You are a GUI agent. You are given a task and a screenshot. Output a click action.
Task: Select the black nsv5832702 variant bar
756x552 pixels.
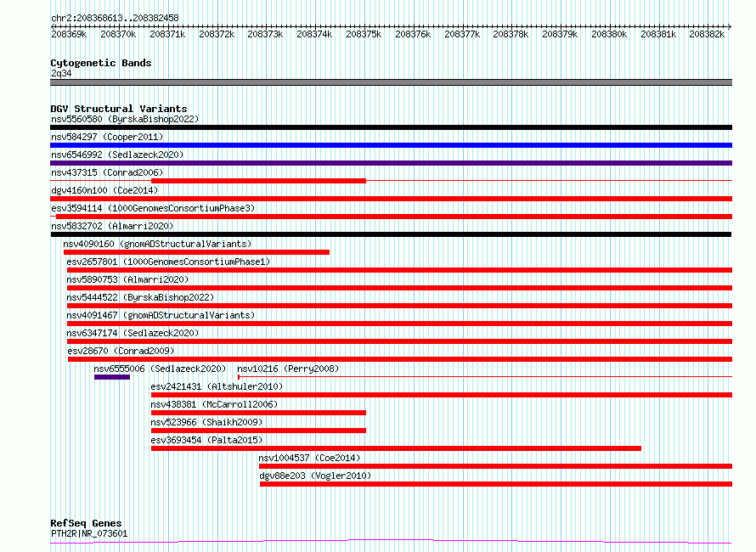click(x=391, y=234)
